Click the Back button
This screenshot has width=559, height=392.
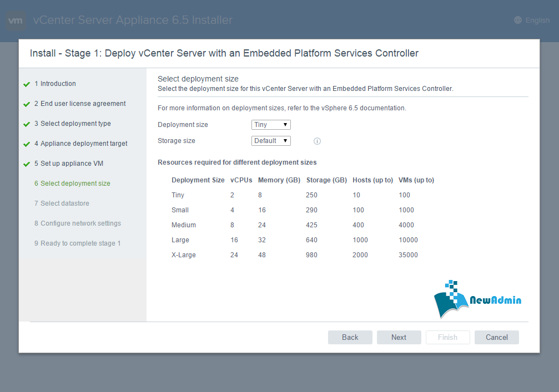pos(350,337)
